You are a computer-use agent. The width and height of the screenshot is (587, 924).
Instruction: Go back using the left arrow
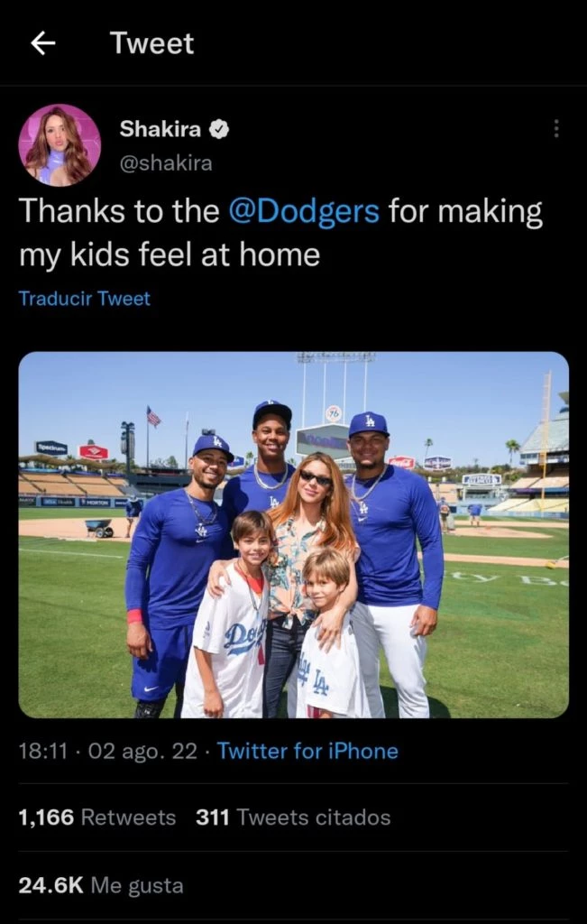[42, 42]
